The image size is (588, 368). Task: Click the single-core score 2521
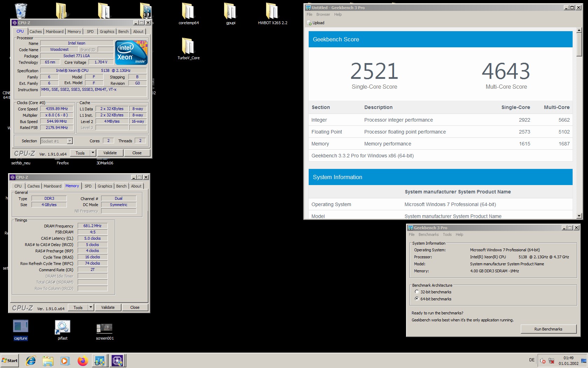[374, 71]
